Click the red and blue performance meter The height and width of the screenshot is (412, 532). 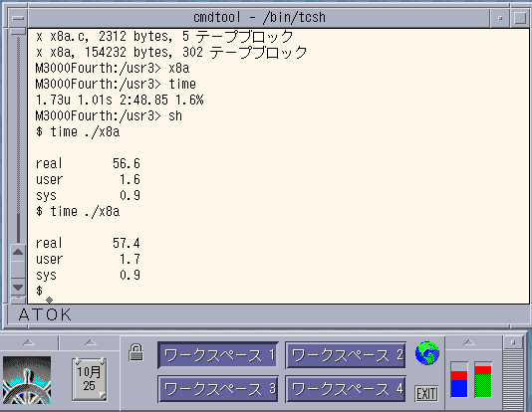click(459, 379)
